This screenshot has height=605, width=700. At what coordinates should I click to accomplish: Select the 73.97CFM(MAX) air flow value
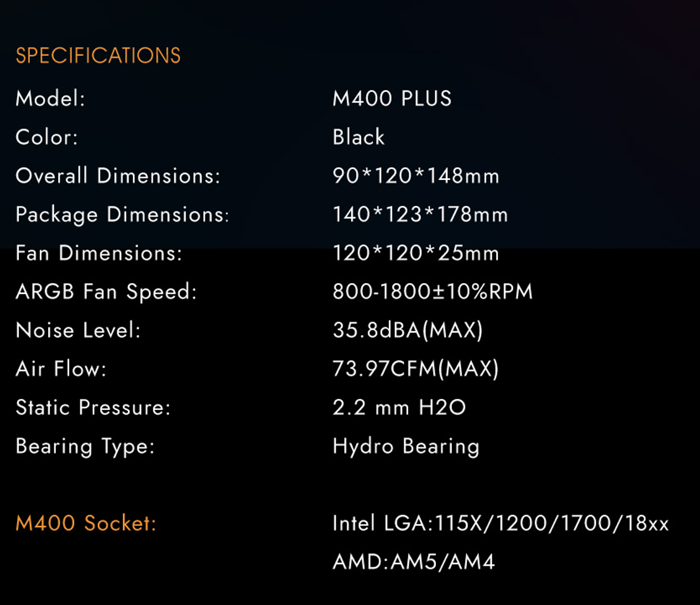[x=416, y=369]
